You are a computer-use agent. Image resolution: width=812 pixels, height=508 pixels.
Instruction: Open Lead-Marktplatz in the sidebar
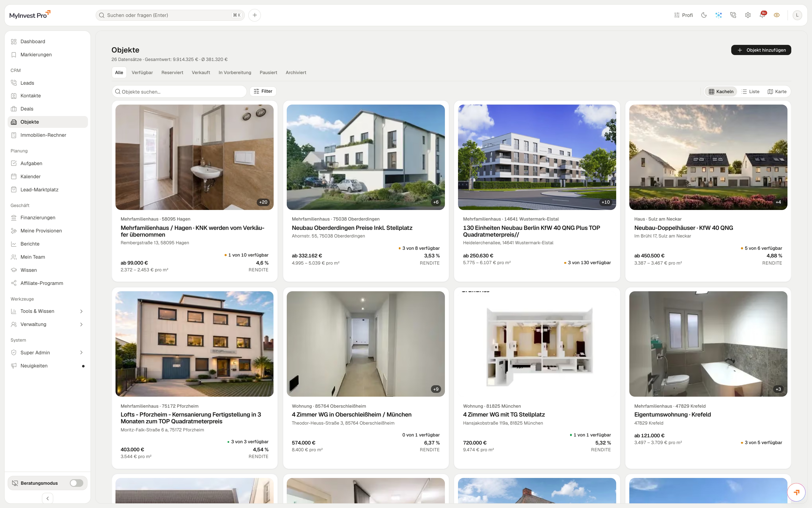click(x=48, y=189)
